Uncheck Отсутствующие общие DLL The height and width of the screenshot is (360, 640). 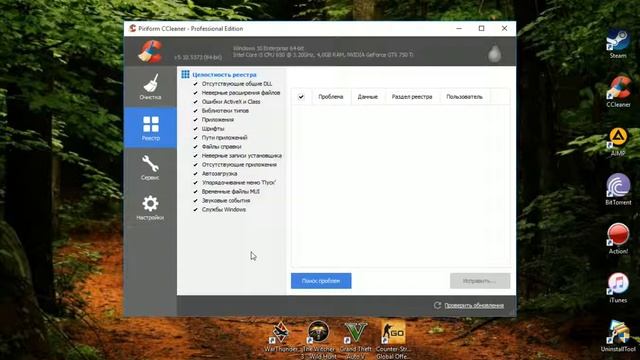[x=196, y=84]
